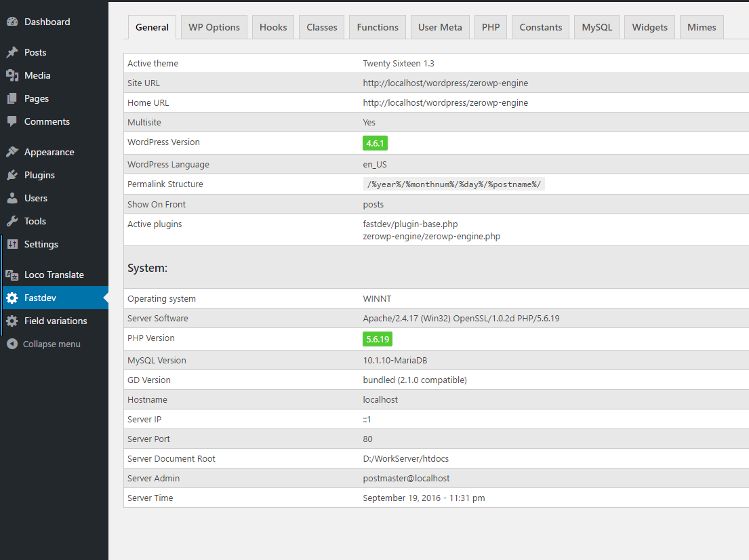Screen dimensions: 749x560
Task: Click the Show On Front 'posts' value
Action: [x=373, y=205]
